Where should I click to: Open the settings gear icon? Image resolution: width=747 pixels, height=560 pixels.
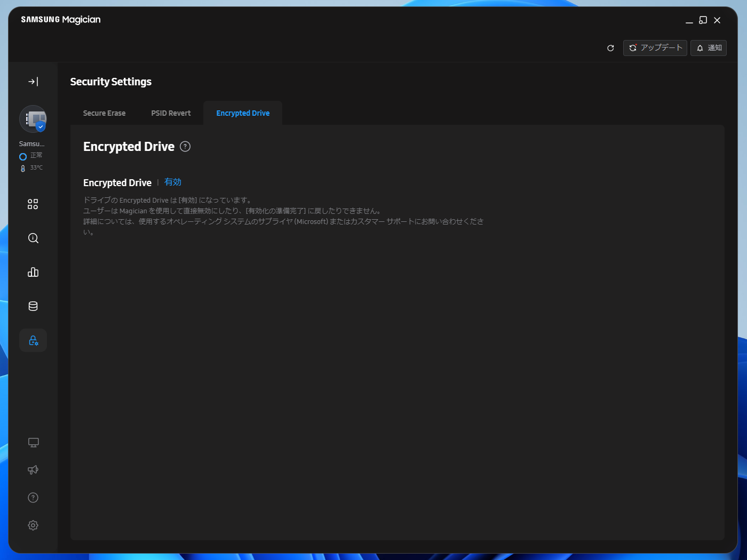[33, 525]
